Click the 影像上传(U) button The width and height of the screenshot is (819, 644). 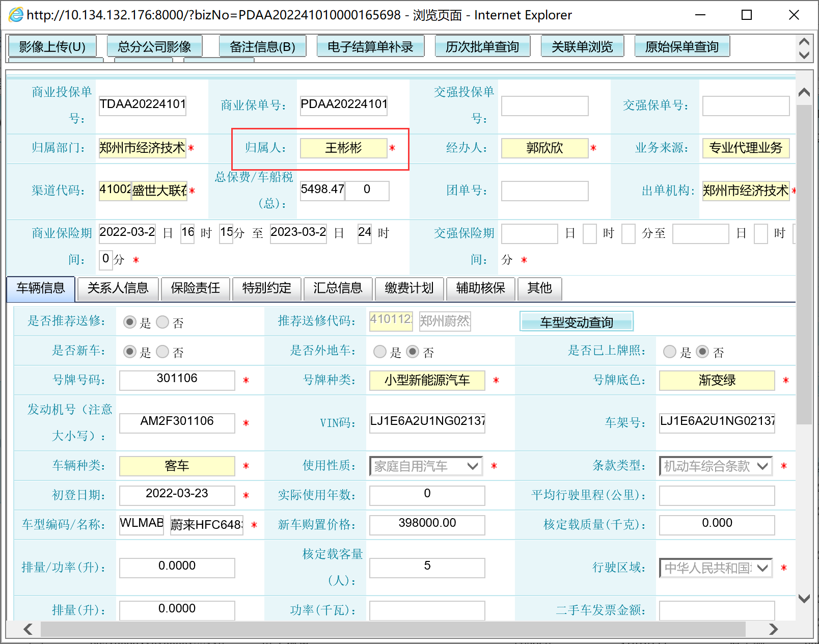52,47
